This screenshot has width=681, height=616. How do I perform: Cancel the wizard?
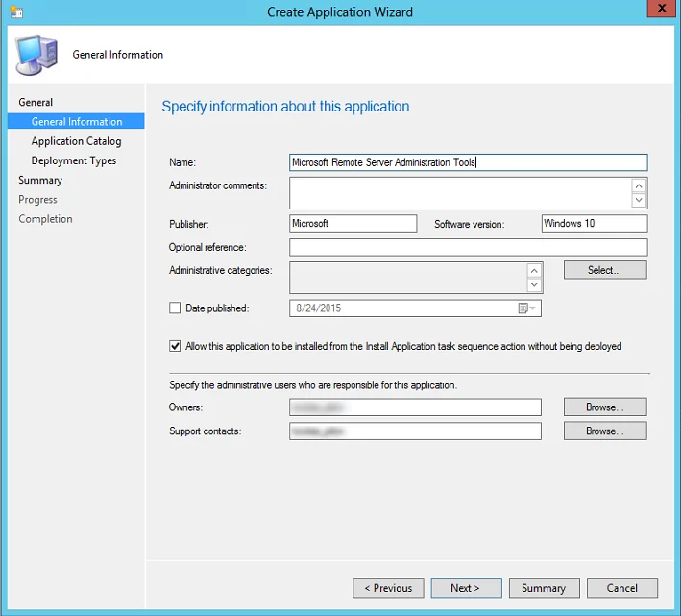click(x=622, y=588)
